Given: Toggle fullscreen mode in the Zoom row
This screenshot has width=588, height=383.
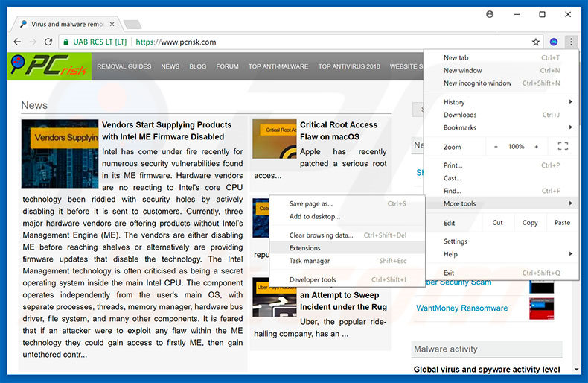Looking at the screenshot, I should pyautogui.click(x=563, y=147).
